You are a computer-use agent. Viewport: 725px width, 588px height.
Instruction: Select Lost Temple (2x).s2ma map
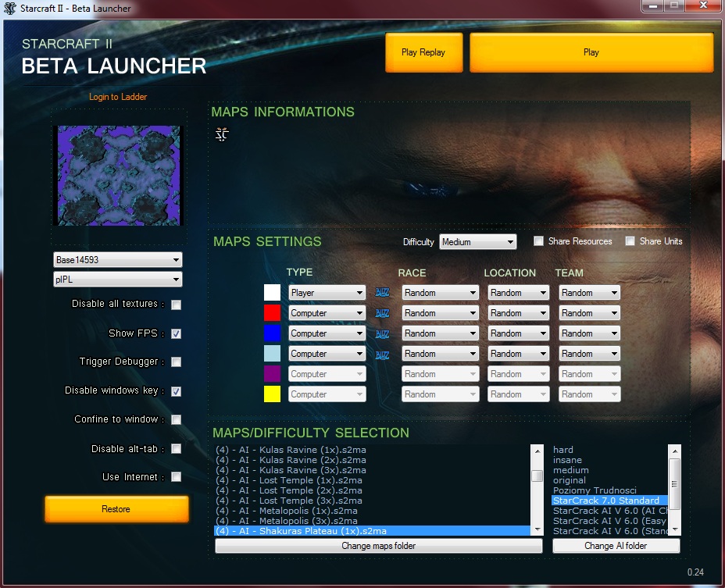372,490
